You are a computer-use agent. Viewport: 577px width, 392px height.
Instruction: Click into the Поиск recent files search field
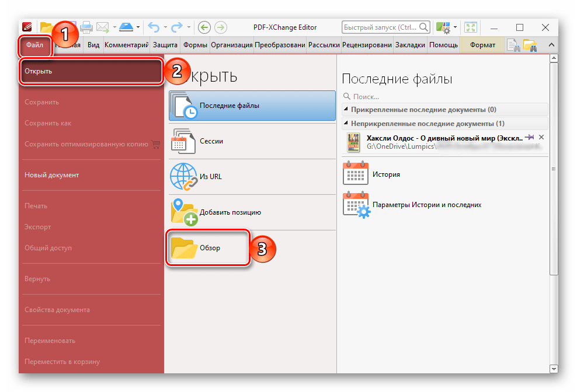445,96
